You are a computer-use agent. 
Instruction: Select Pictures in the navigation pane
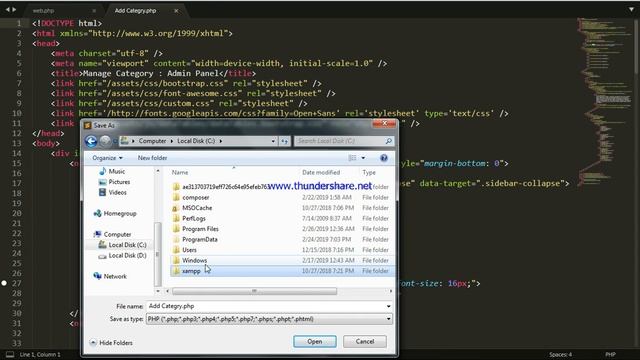coord(119,182)
